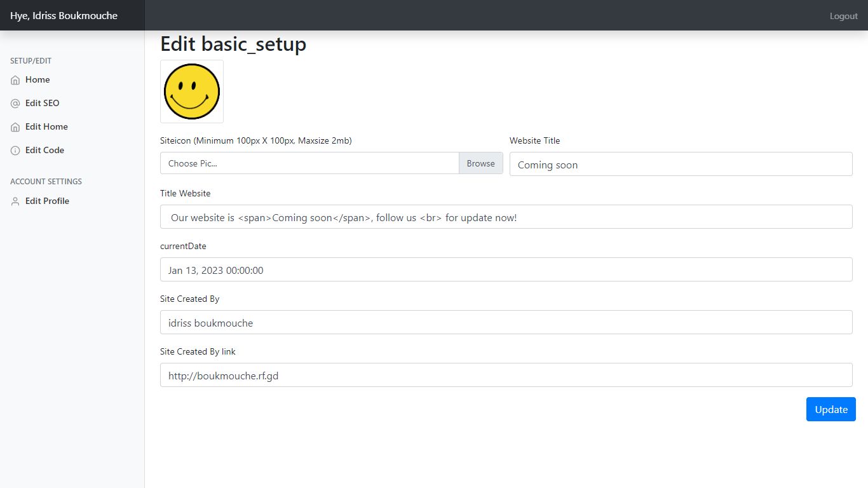Open the Home sidebar link
This screenshot has width=868, height=488.
37,79
